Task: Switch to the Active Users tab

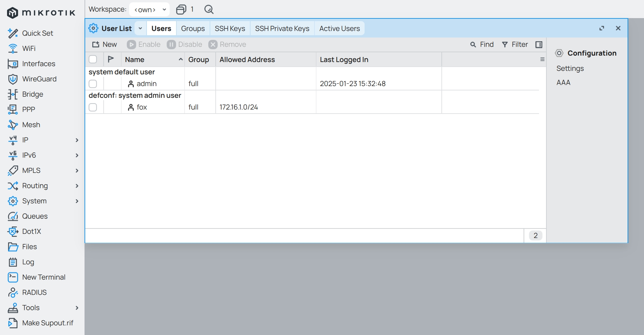Action: click(x=339, y=28)
